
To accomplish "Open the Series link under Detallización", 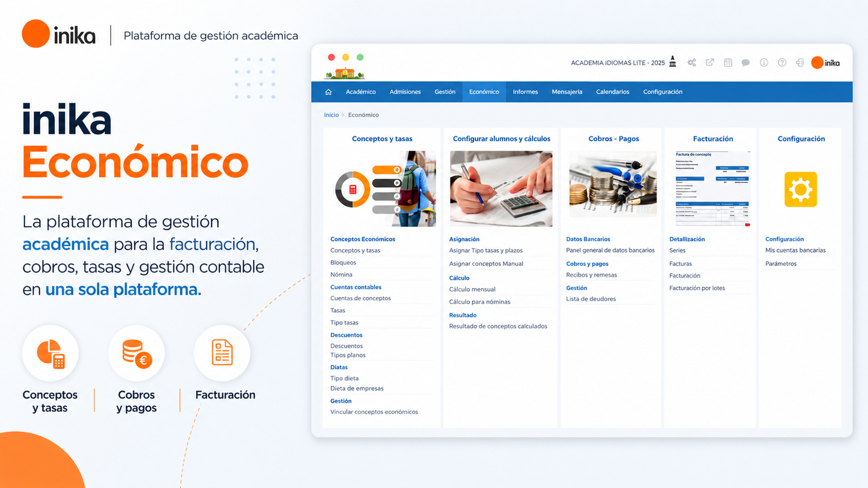I will pos(677,250).
